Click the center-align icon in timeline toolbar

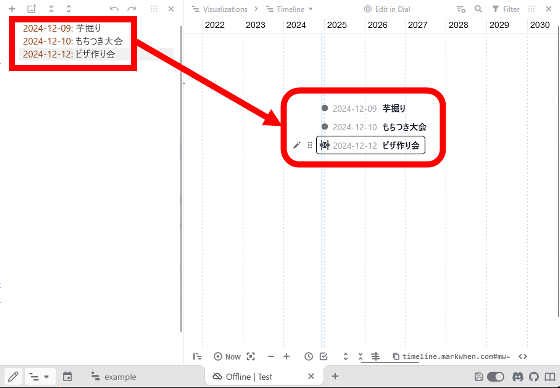[x=375, y=356]
